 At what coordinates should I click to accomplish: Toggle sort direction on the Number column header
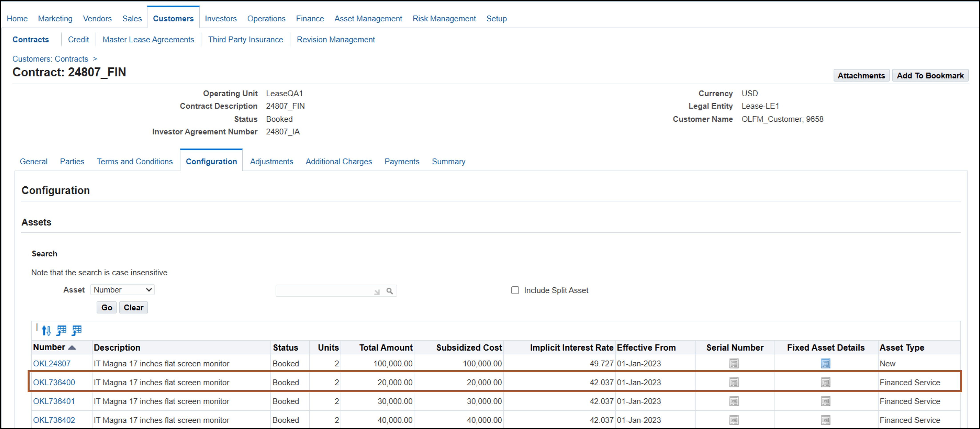[72, 347]
